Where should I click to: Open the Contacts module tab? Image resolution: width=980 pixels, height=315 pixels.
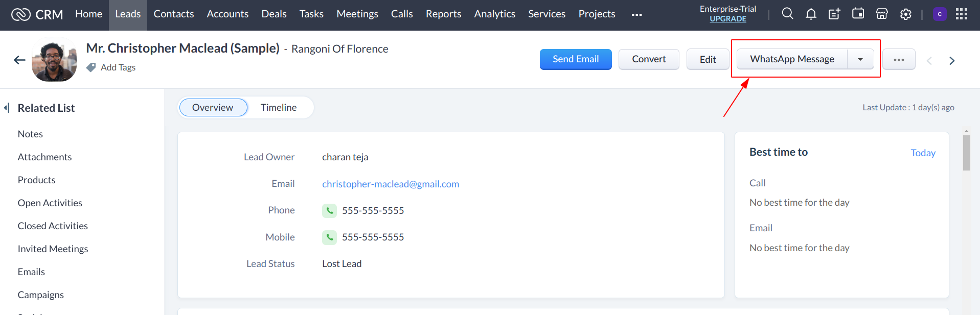(x=174, y=14)
